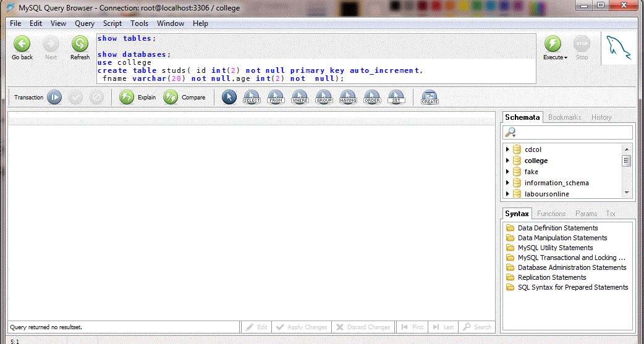Select MySQL Utility Statements entry

(x=555, y=248)
